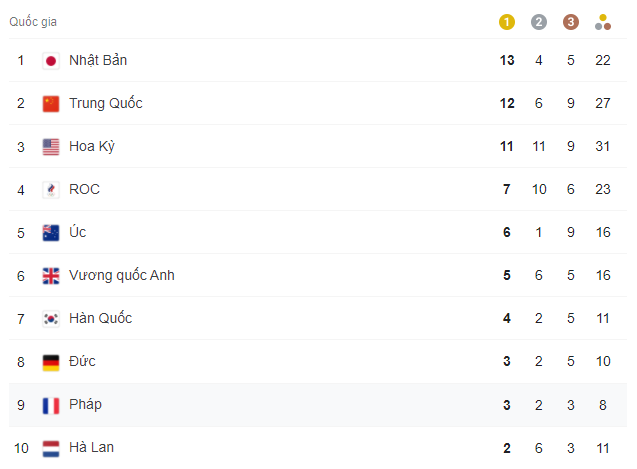This screenshot has height=469, width=637.
Task: Click the Quốc gia column header
Action: click(x=33, y=22)
